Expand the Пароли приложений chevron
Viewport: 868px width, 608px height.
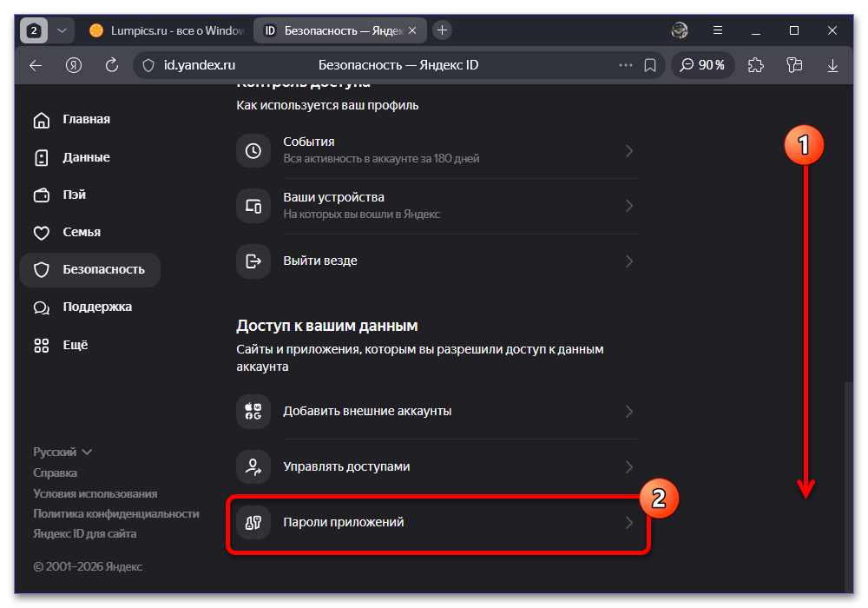pyautogui.click(x=628, y=522)
